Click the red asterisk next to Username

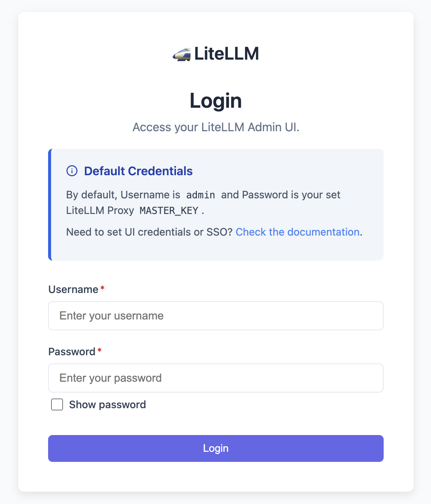tap(102, 288)
